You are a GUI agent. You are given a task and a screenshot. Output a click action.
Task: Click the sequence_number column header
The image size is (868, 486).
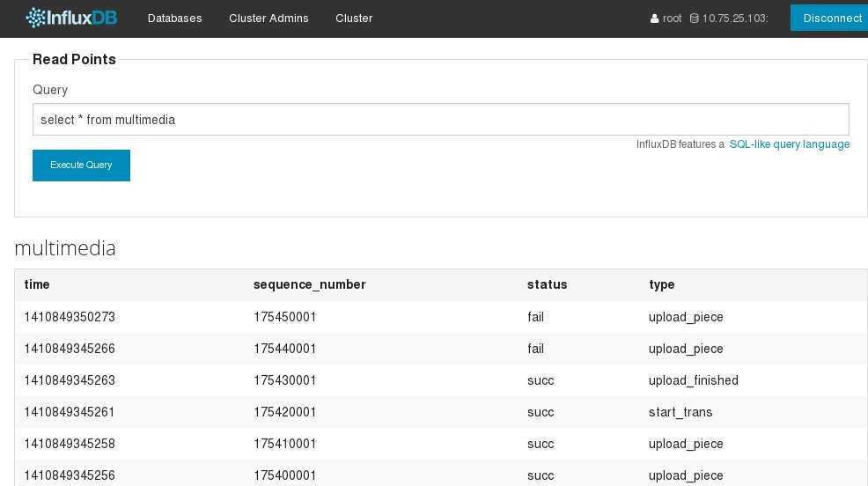click(x=310, y=284)
